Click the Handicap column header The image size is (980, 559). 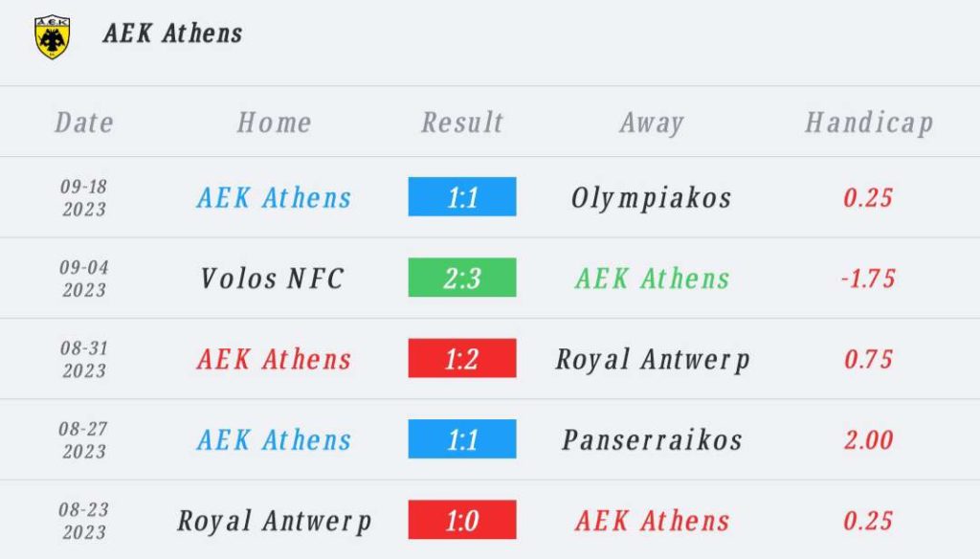click(869, 123)
